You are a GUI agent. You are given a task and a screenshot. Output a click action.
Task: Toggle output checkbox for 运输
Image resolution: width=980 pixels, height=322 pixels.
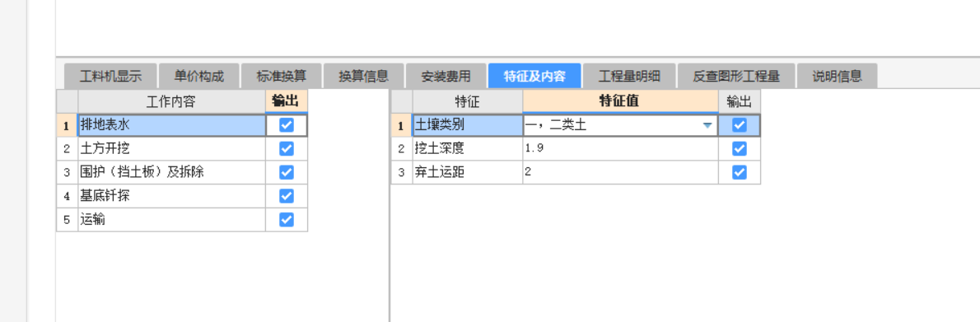(x=287, y=220)
